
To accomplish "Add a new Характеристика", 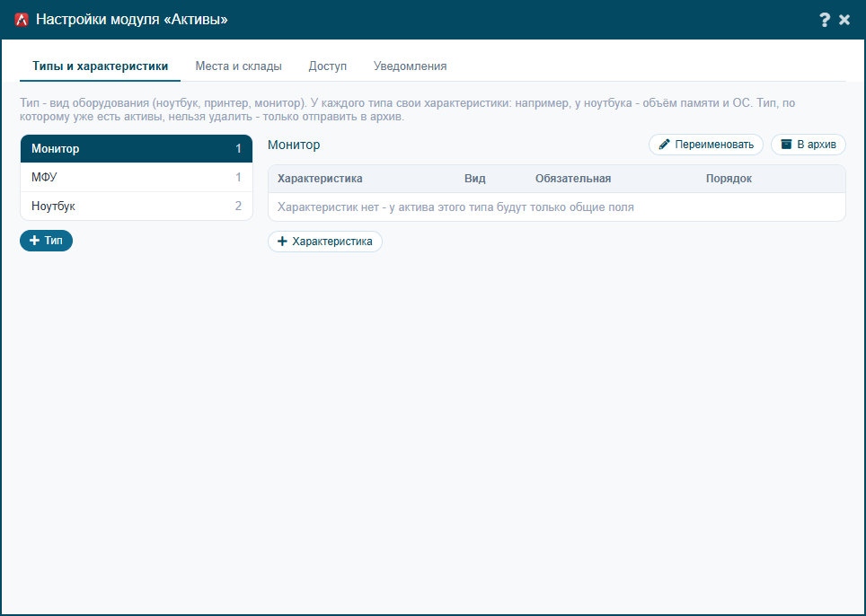I will click(325, 242).
